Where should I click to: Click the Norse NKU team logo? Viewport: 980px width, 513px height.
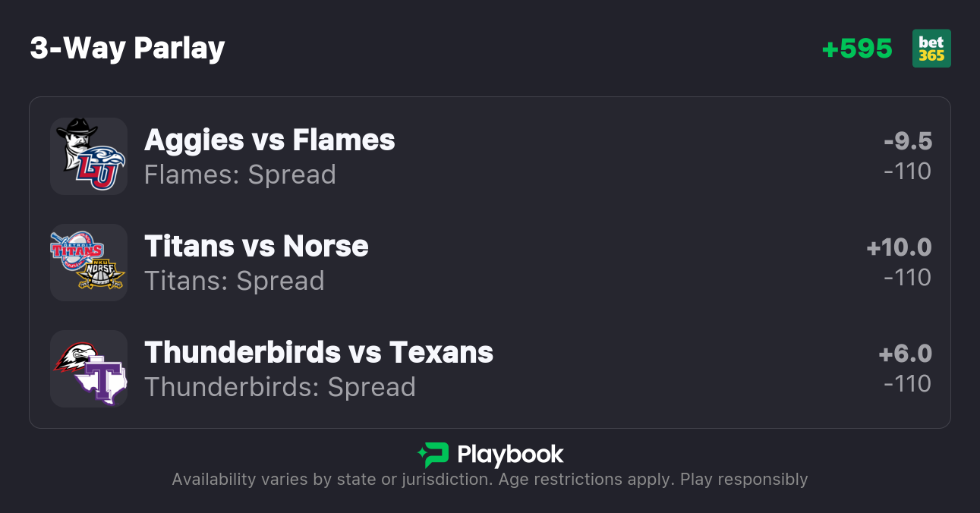[102, 276]
